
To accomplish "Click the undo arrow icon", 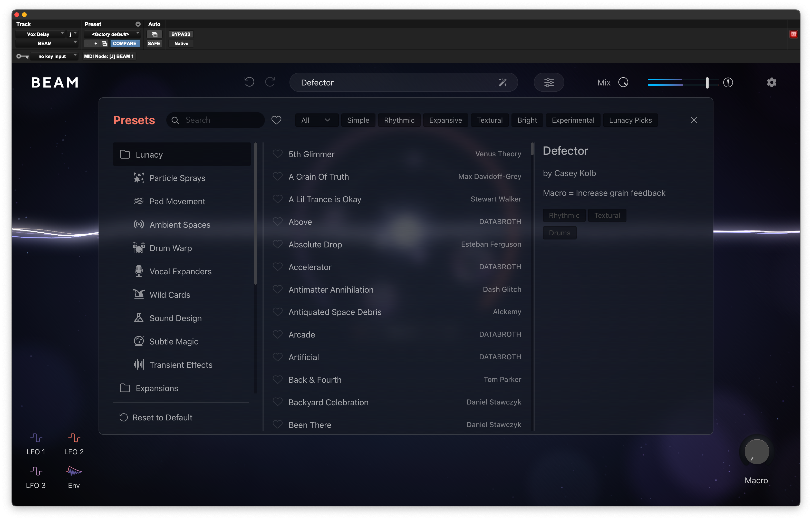I will [249, 82].
